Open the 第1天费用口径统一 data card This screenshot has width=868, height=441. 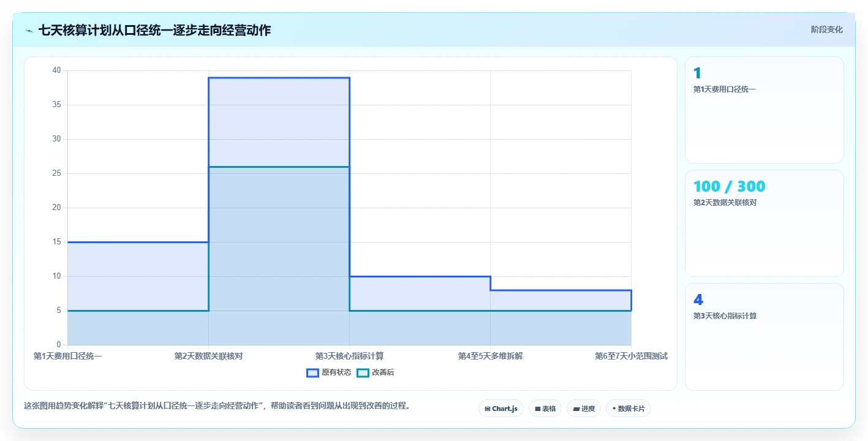[764, 110]
